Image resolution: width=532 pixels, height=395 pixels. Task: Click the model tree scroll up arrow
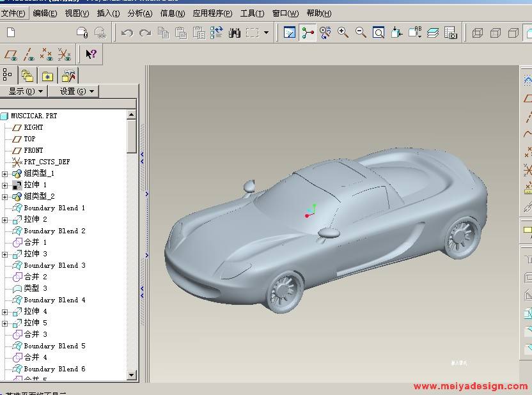[x=132, y=114]
